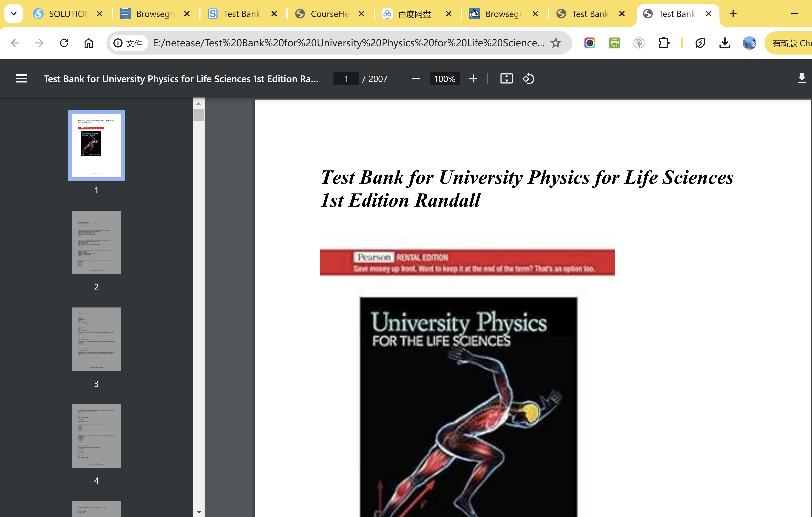This screenshot has height=517, width=812.
Task: Open the Extensions puzzle menu
Action: pyautogui.click(x=664, y=43)
